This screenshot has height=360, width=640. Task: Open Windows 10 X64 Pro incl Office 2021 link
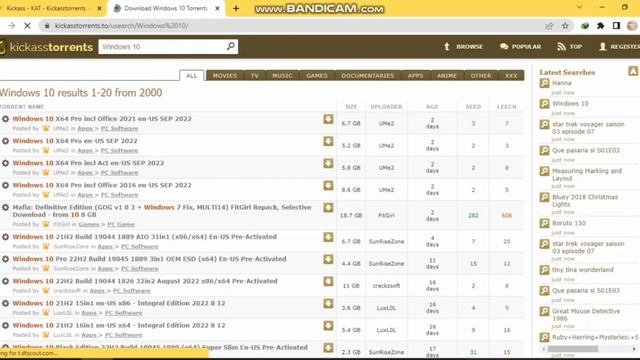102,119
